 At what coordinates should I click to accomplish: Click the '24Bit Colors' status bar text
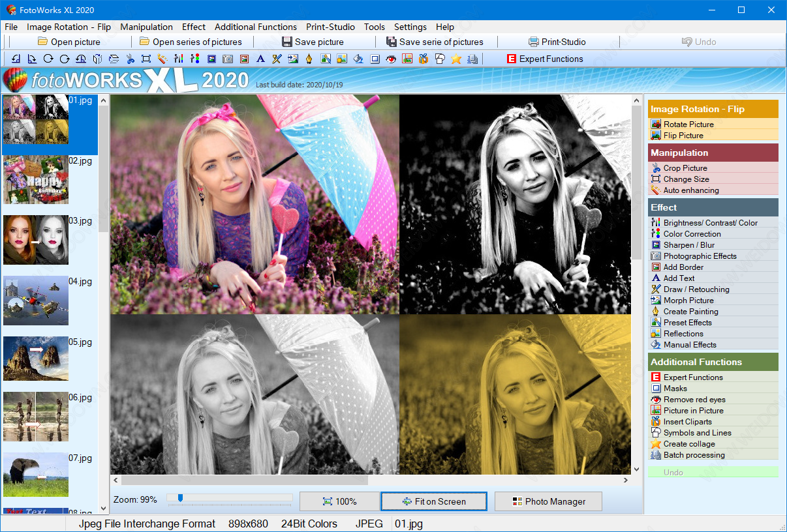(x=309, y=524)
